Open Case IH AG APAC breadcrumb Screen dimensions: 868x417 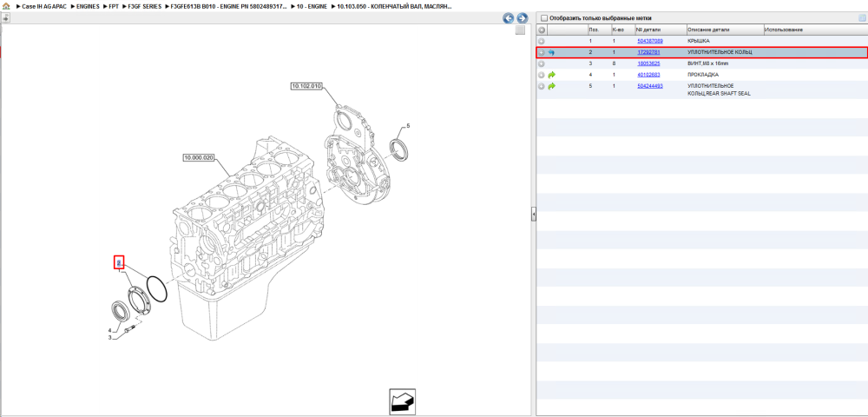tap(43, 6)
